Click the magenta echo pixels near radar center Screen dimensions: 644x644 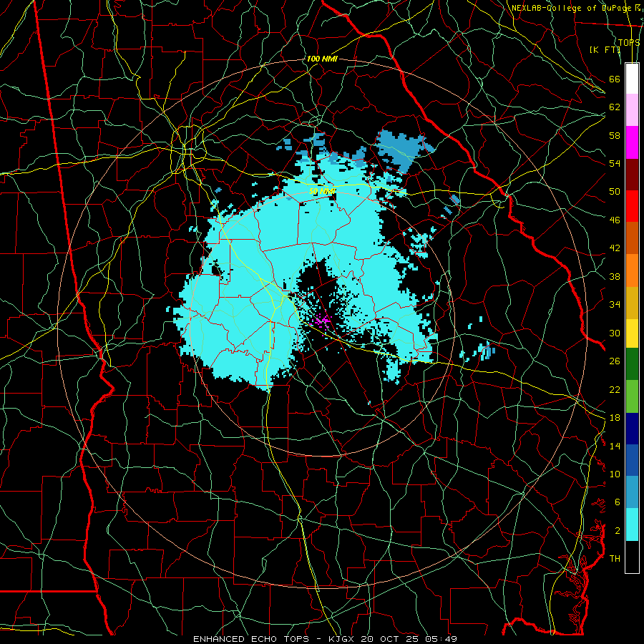[x=321, y=320]
